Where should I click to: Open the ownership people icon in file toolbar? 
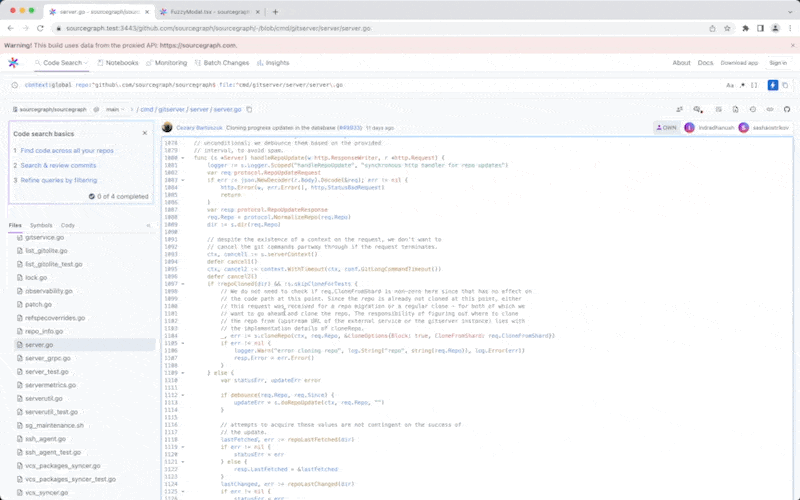(x=679, y=109)
